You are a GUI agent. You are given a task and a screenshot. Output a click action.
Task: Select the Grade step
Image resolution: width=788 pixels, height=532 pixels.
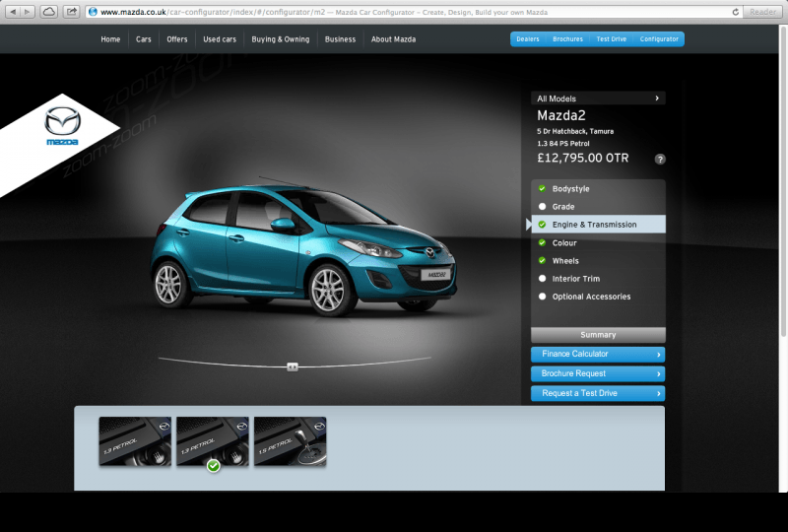[598, 207]
